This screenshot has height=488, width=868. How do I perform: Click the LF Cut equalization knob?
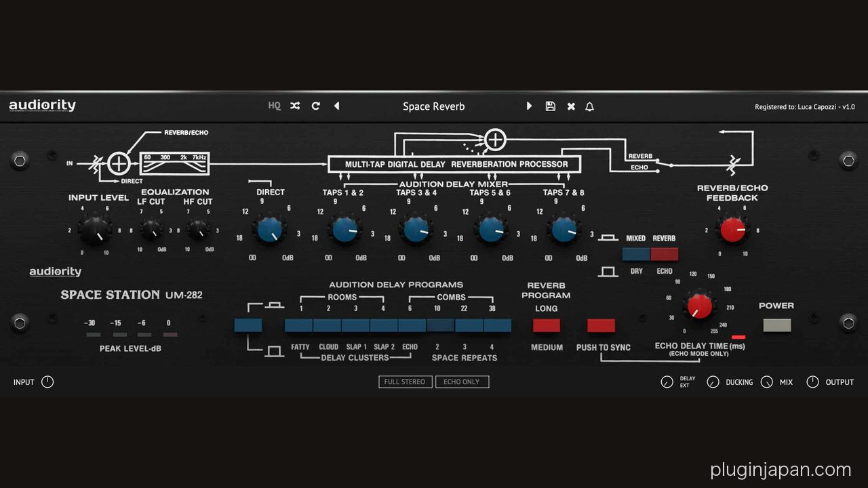[x=151, y=230]
